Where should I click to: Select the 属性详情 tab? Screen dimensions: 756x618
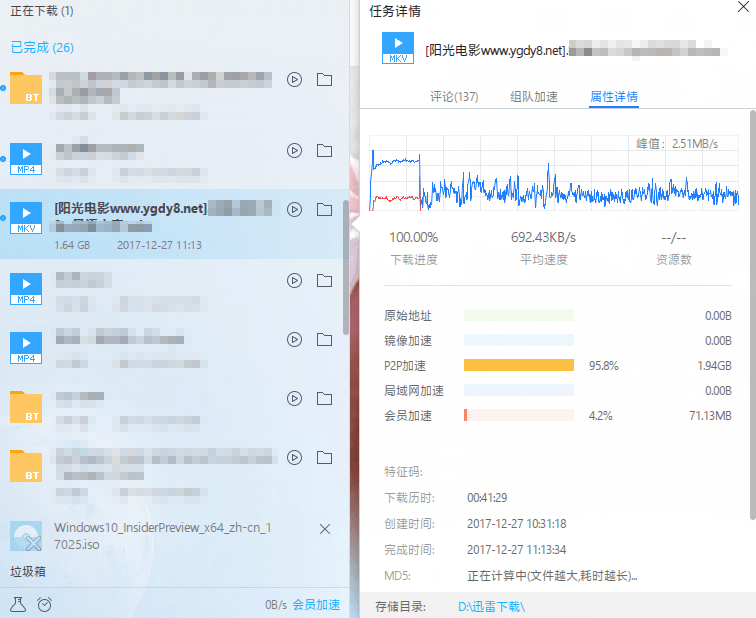tap(614, 97)
